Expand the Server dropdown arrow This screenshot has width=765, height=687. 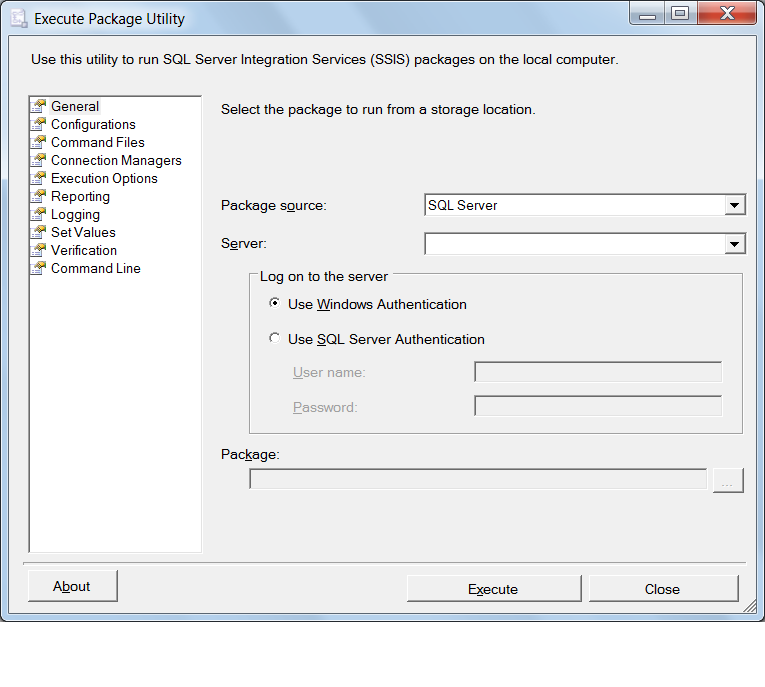(x=735, y=244)
